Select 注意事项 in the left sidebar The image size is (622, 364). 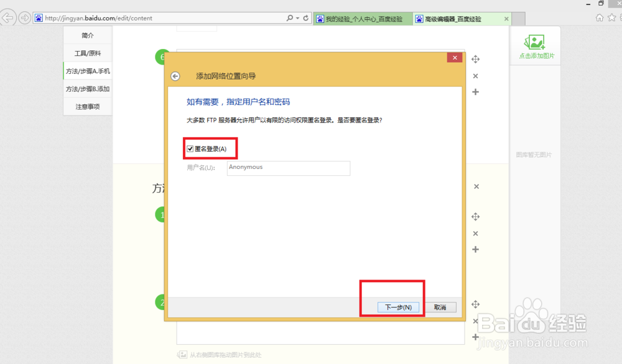[87, 106]
